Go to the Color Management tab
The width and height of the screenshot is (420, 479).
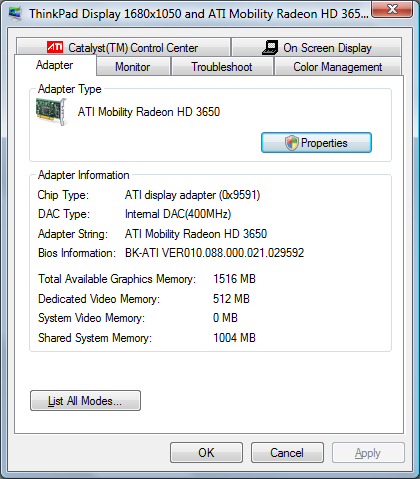pyautogui.click(x=338, y=67)
